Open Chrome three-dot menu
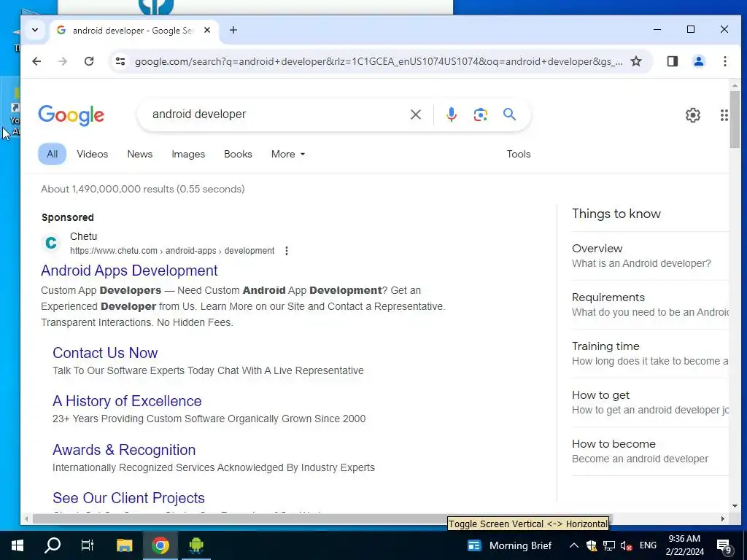Image resolution: width=747 pixels, height=560 pixels. (x=724, y=61)
